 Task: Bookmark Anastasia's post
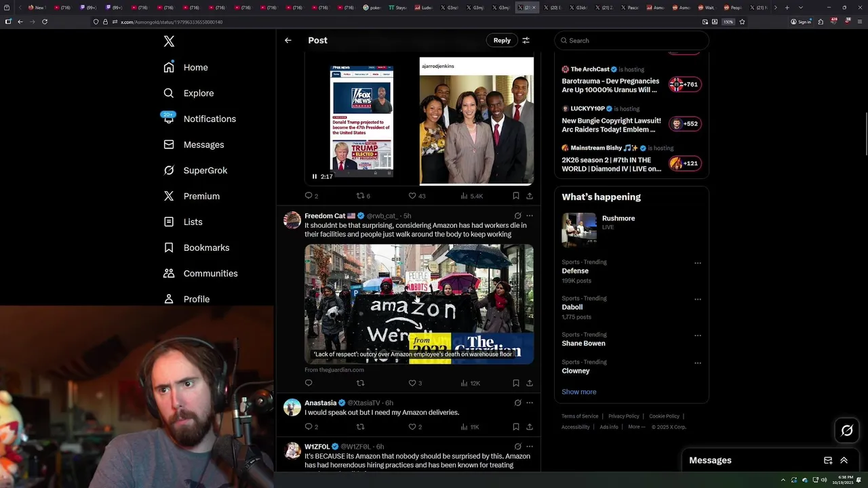coord(516,427)
